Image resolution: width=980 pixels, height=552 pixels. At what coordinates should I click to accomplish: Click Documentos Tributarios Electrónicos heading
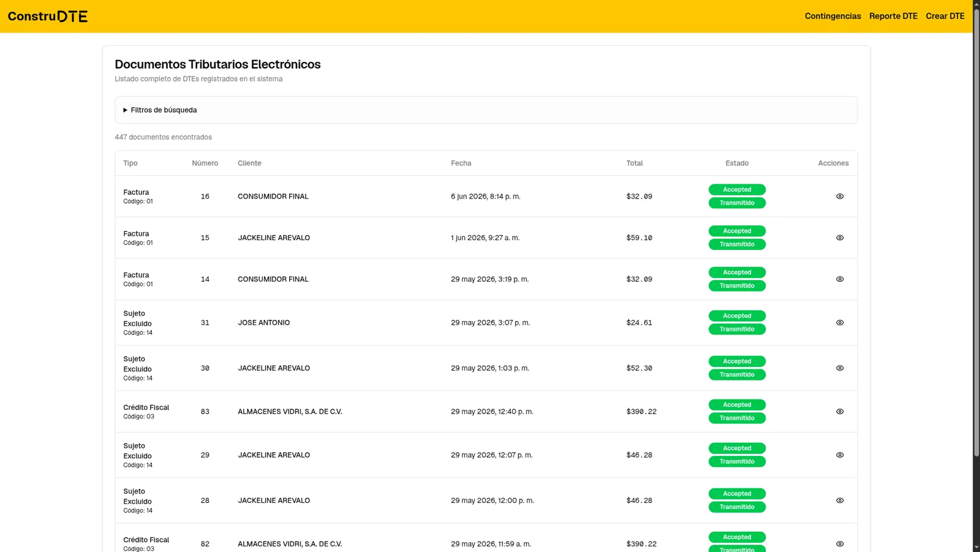tap(217, 64)
